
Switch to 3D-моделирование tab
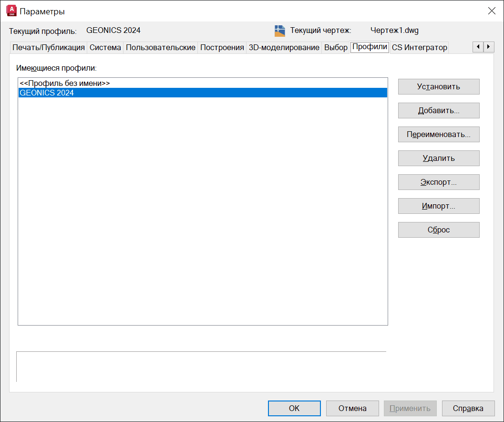284,48
